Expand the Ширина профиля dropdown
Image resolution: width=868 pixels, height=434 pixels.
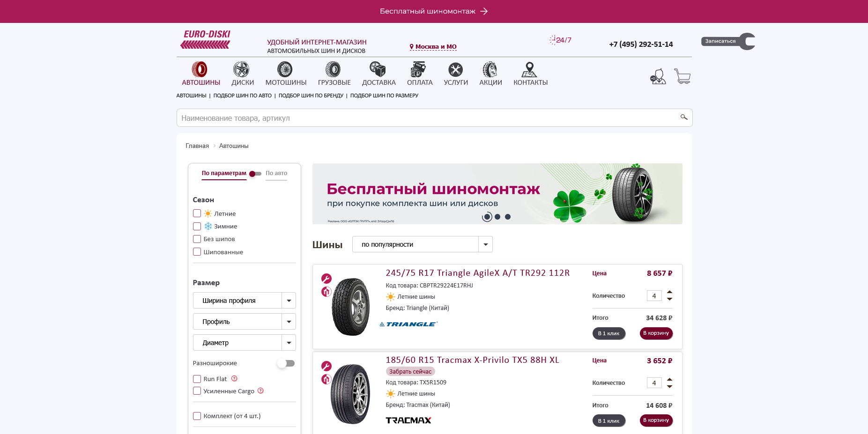245,301
